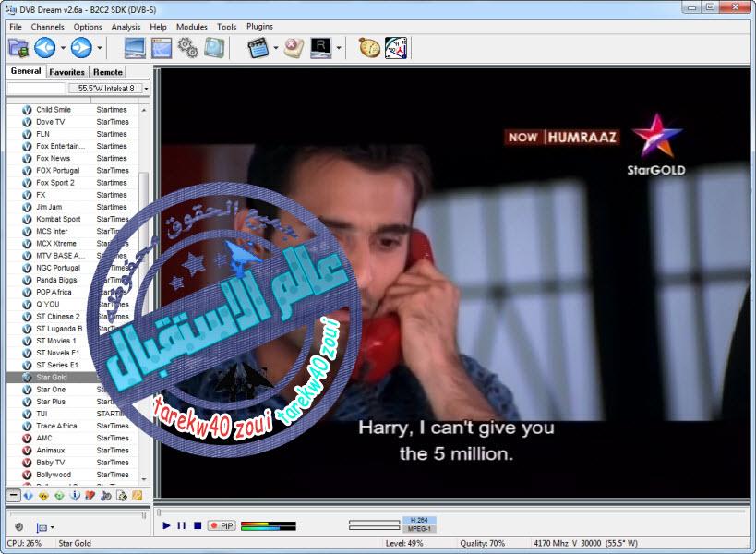This screenshot has height=554, width=756.
Task: Click the Quality: 70% status bar entry
Action: tap(482, 544)
